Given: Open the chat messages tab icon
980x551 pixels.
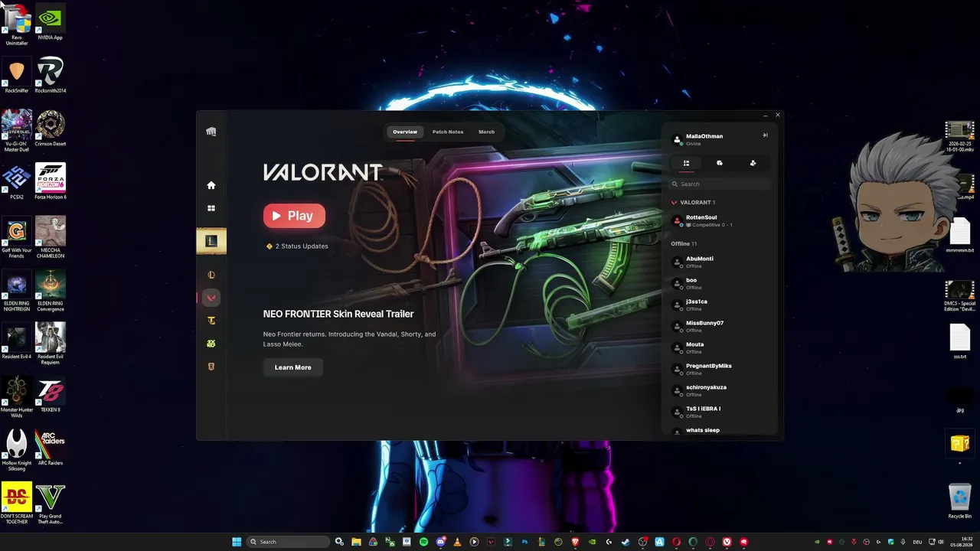Looking at the screenshot, I should pos(720,163).
